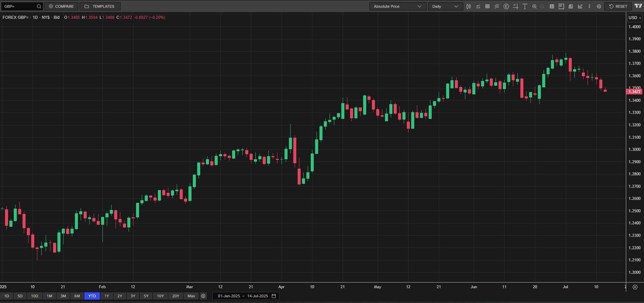Select the YTD time range
This screenshot has height=303, width=644.
click(92, 296)
